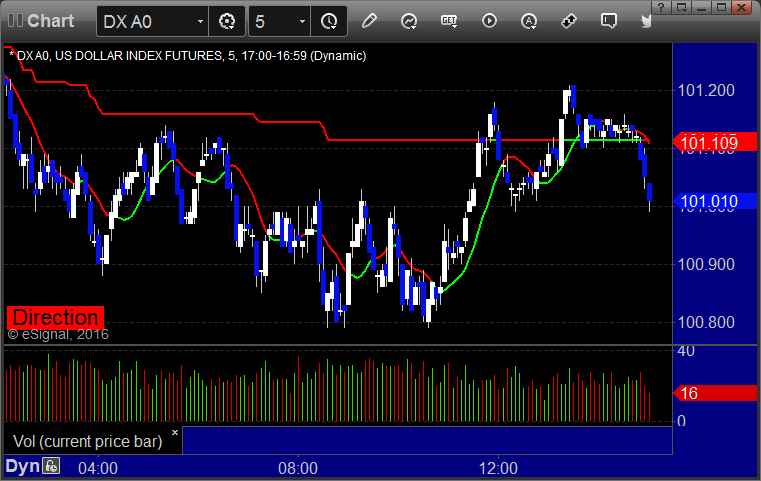Click the 100.900 price axis label
The image size is (761, 481).
706,265
